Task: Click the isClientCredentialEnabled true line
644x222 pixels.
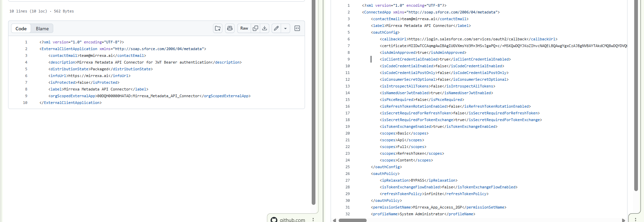Action: tap(445, 59)
